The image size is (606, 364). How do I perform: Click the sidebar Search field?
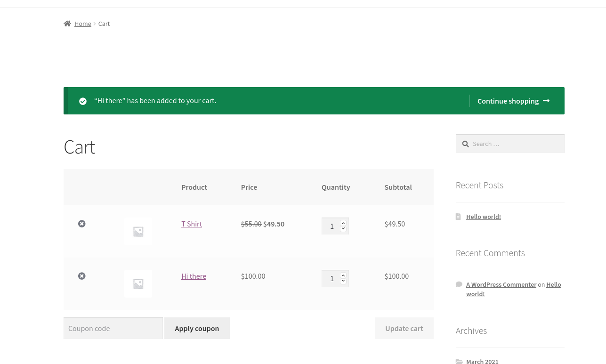point(510,144)
